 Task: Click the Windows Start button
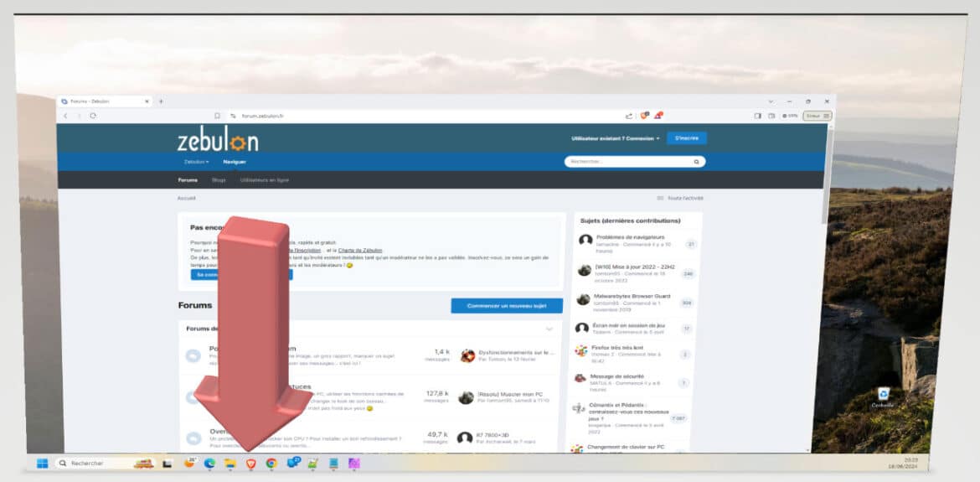[x=42, y=463]
